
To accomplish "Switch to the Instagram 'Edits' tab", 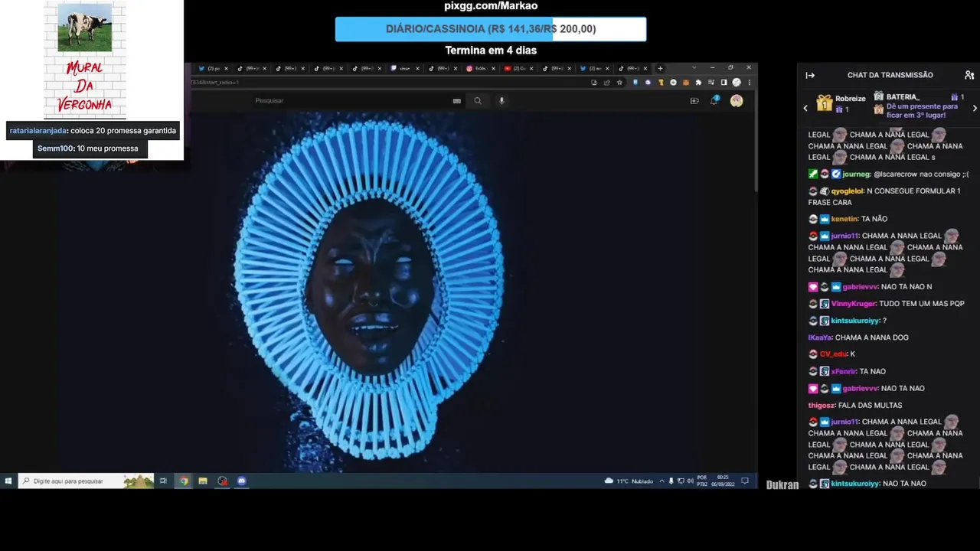I will tap(481, 68).
